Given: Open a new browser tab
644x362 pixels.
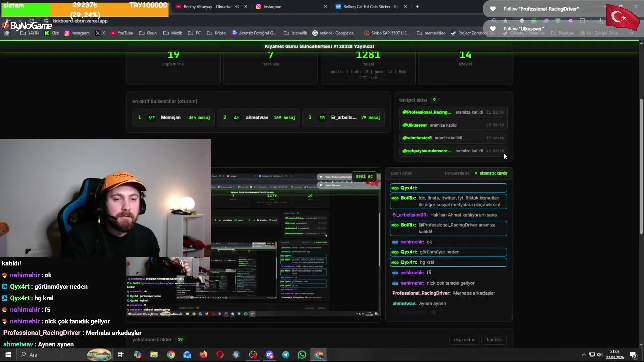Looking at the screenshot, I should click(x=417, y=7).
